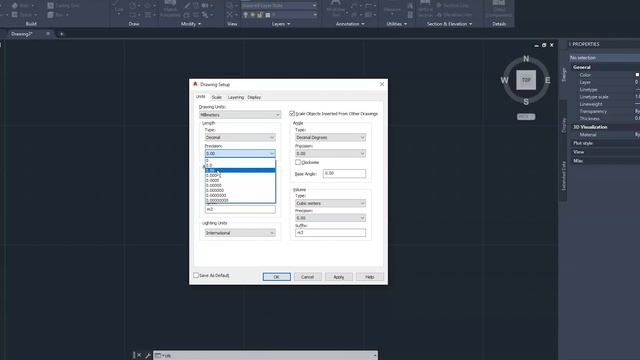640x360 pixels.
Task: Switch to the Scale tab
Action: (x=217, y=97)
